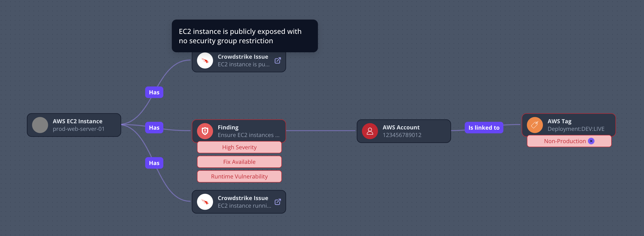Screen dimensions: 644x236
Task: Click the Crowdstrike falcon icon on bottom issue node
Action: 205,202
